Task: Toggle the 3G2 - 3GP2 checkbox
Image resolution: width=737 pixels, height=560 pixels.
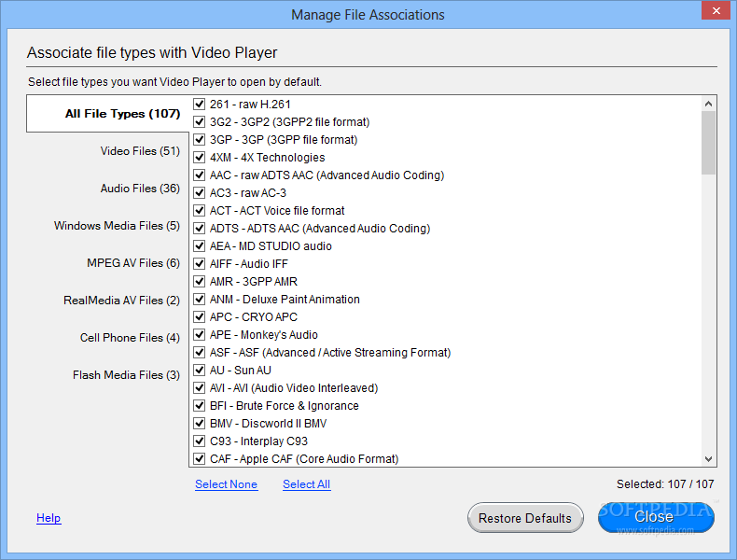Action: (x=200, y=121)
